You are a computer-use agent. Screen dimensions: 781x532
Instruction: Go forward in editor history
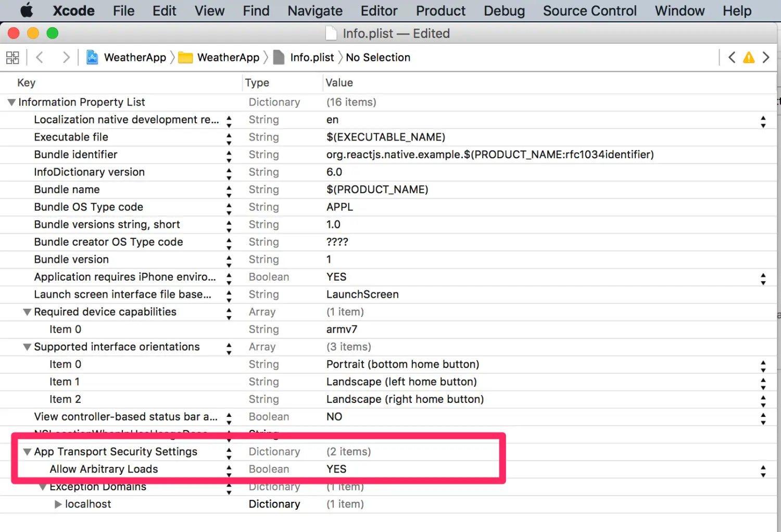66,57
